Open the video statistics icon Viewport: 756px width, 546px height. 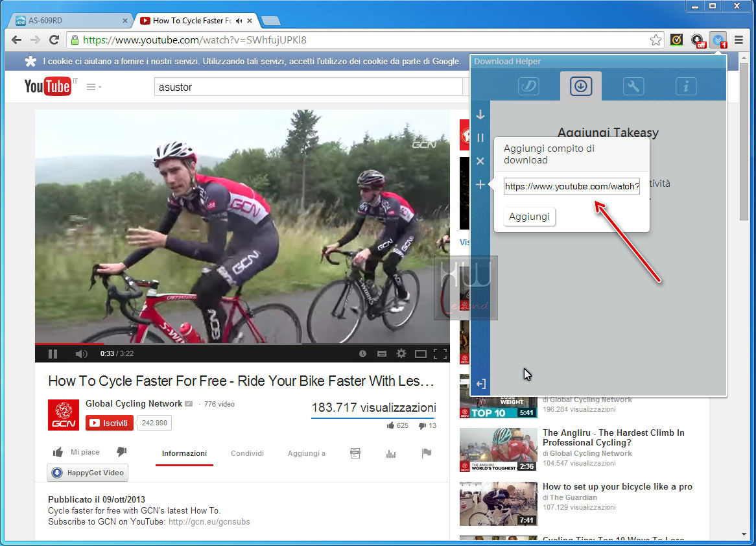[x=391, y=453]
